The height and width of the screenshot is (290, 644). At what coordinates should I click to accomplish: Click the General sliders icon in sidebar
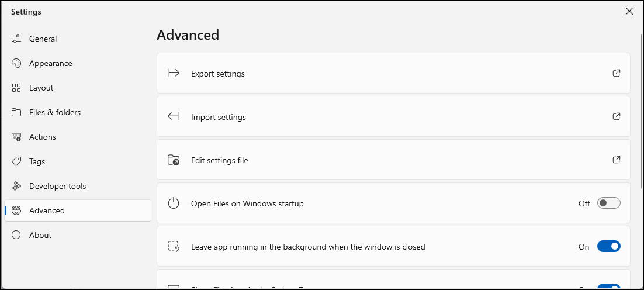(16, 39)
